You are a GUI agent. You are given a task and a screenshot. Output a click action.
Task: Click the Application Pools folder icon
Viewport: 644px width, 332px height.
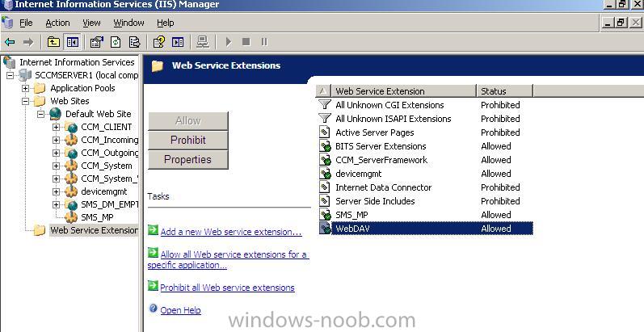[40, 88]
